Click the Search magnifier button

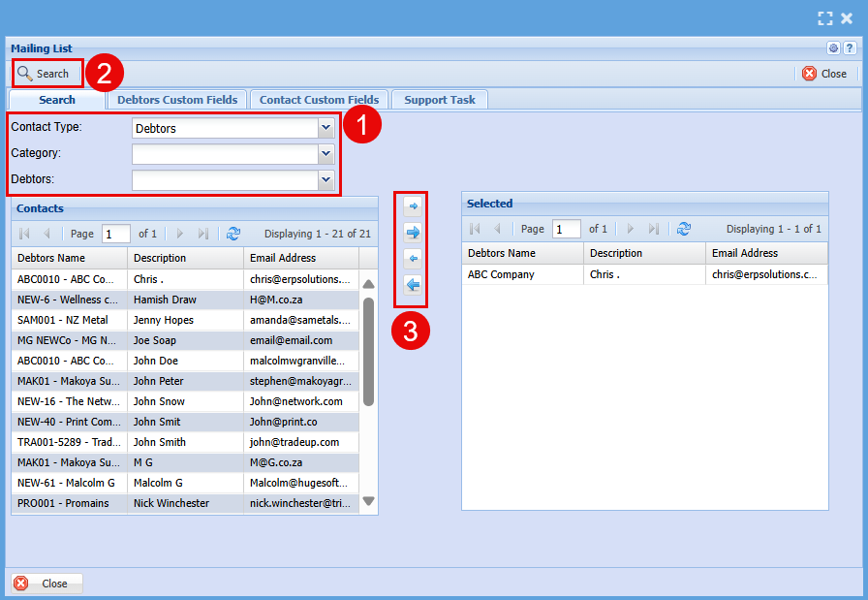point(44,74)
